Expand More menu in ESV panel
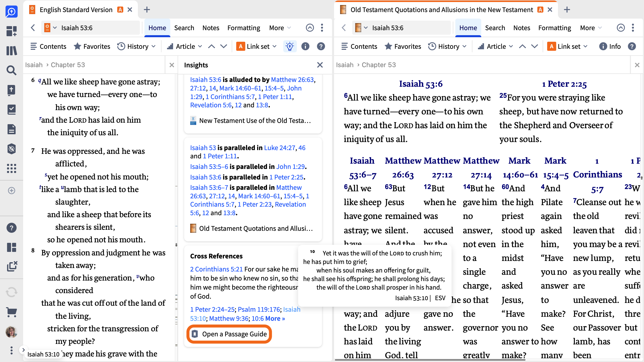The image size is (644, 362). coord(280,28)
